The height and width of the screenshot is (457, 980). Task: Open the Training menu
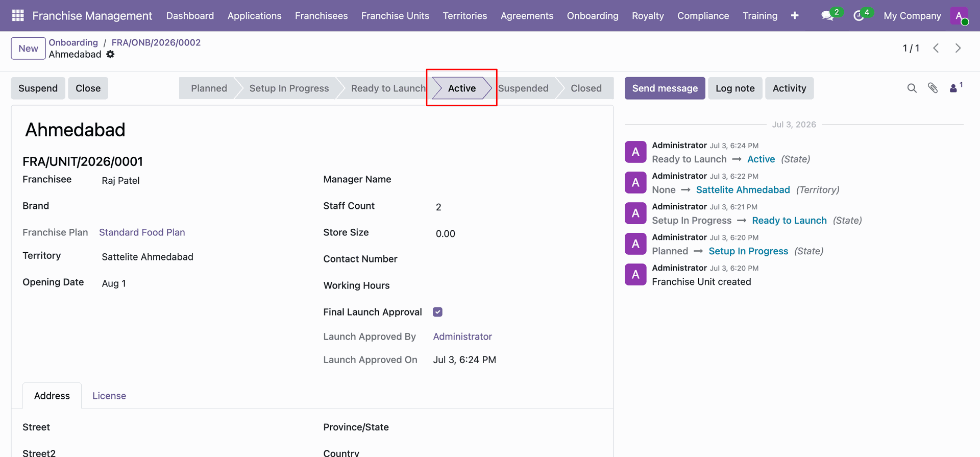coord(759,16)
